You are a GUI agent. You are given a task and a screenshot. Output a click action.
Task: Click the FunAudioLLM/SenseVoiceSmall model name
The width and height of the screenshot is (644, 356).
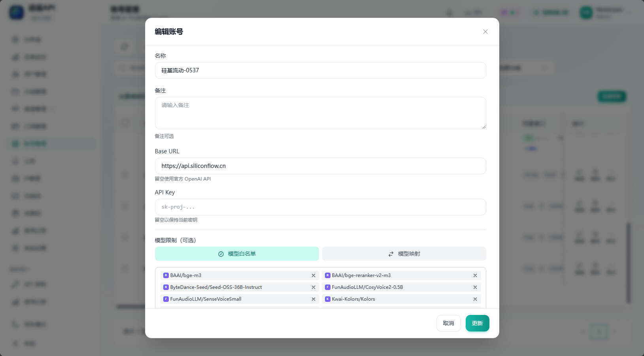206,299
